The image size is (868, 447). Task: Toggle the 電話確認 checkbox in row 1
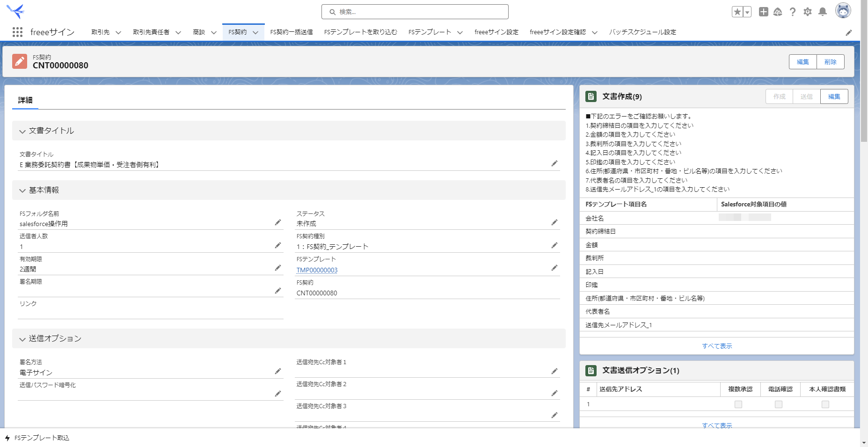click(779, 404)
